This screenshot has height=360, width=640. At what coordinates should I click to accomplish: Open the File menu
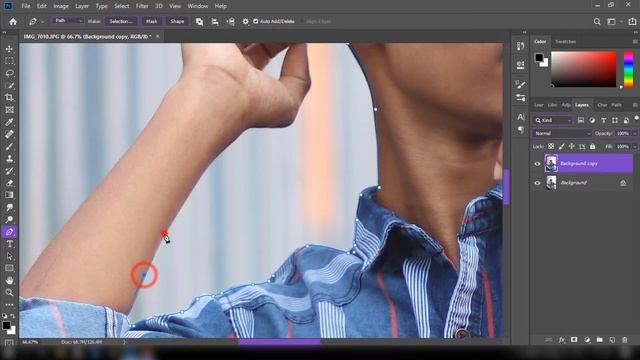[26, 6]
